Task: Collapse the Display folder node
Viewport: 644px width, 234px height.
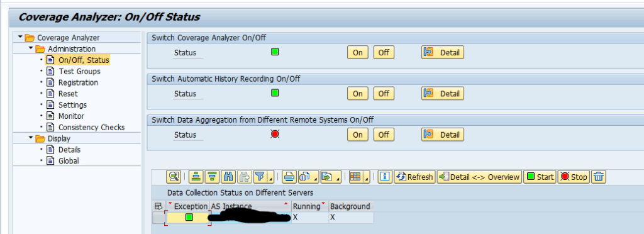Action: [x=30, y=138]
